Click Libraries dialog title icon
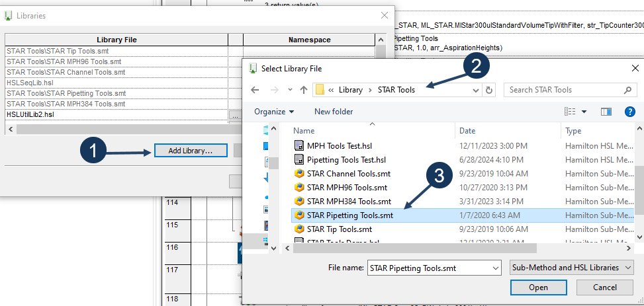The width and height of the screenshot is (644, 306). (8, 16)
